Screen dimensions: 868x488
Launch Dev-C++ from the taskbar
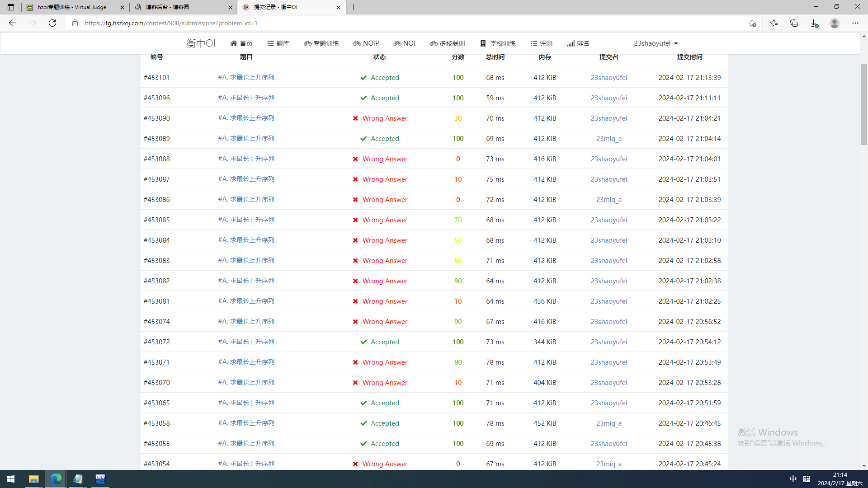tap(100, 479)
